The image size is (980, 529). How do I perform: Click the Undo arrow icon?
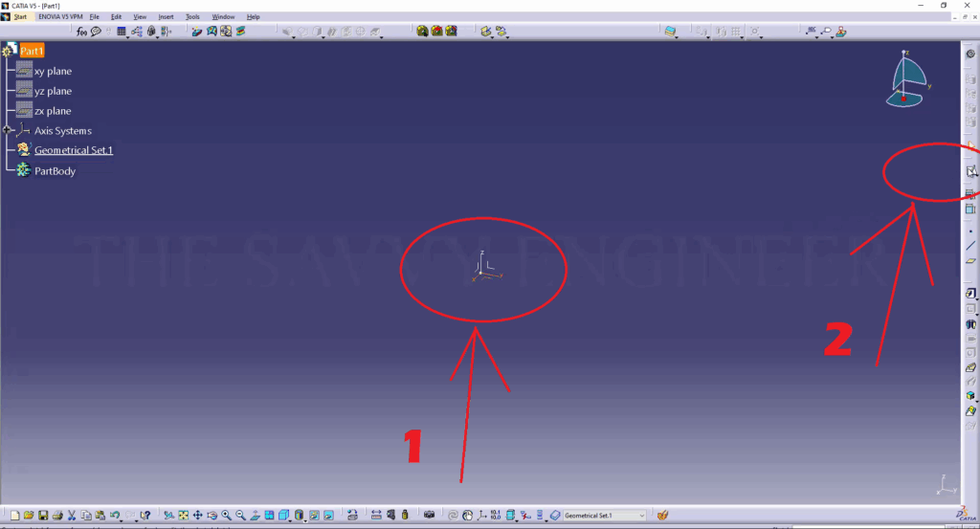coord(115,516)
